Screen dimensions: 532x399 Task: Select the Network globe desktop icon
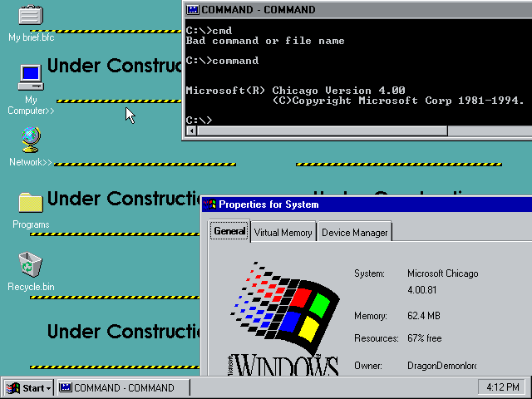pos(31,140)
